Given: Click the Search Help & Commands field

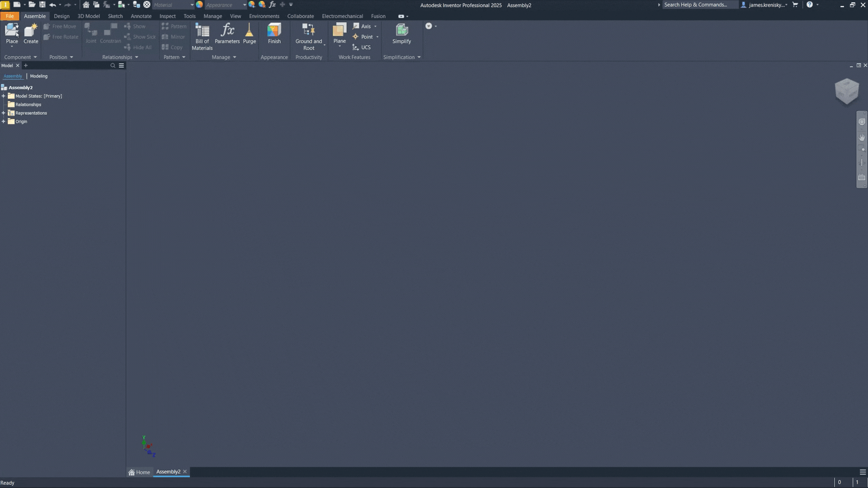Looking at the screenshot, I should click(699, 5).
